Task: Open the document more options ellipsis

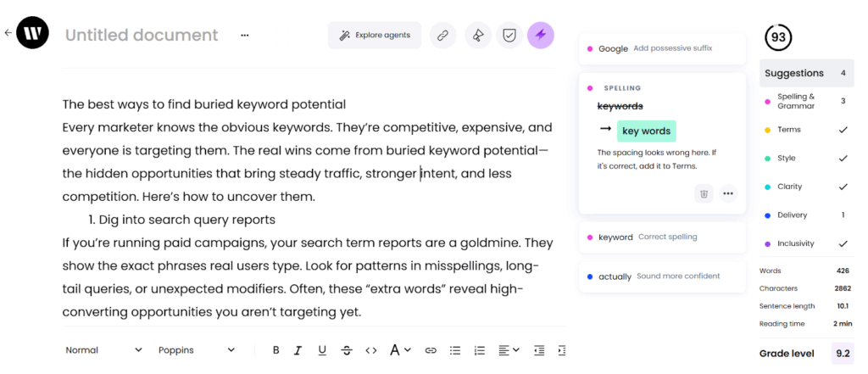Action: tap(245, 36)
